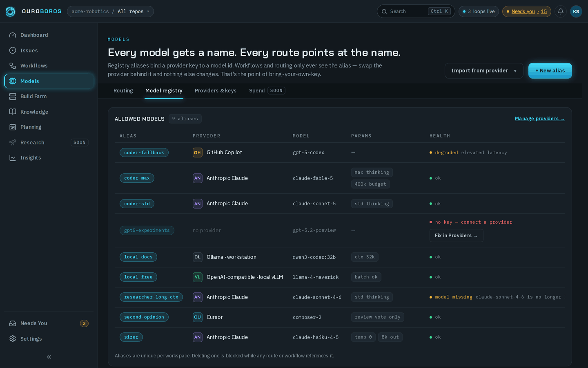Open the notifications bell
The height and width of the screenshot is (368, 588).
[561, 11]
